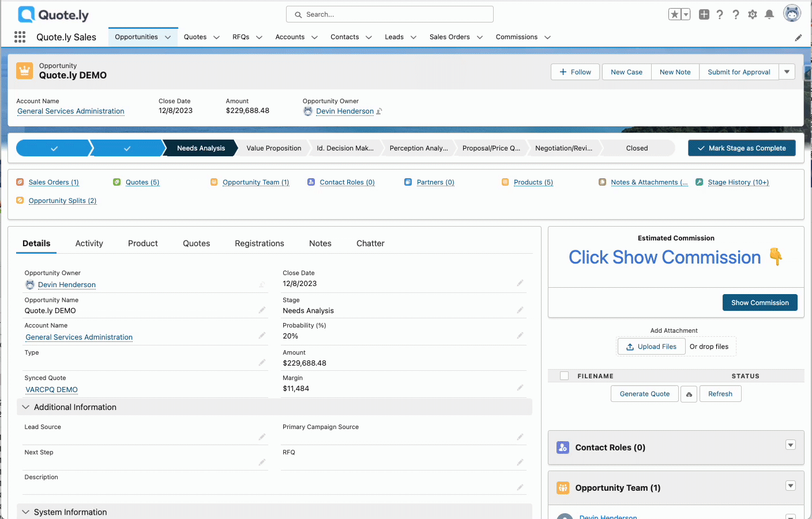Open more actions dropdown beside Submit for Approval
Viewport: 812px width, 519px height.
click(x=787, y=72)
